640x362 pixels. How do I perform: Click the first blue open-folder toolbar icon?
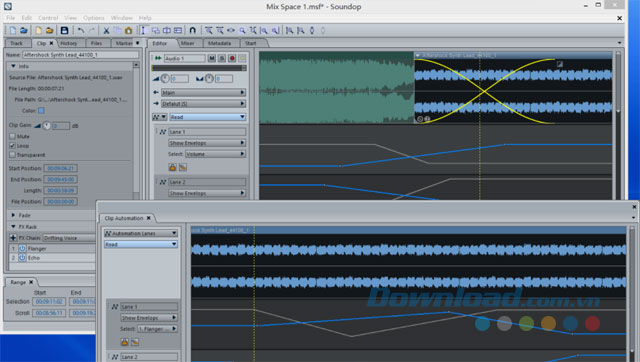tap(24, 31)
